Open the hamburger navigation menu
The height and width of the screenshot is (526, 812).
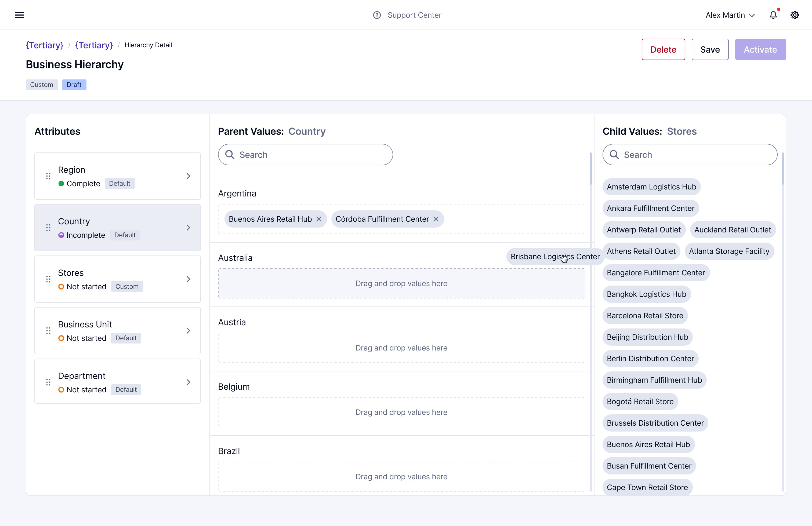[19, 15]
